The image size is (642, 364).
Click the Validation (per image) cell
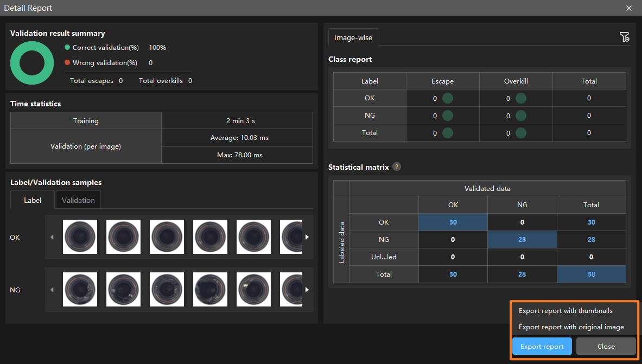[x=86, y=146]
